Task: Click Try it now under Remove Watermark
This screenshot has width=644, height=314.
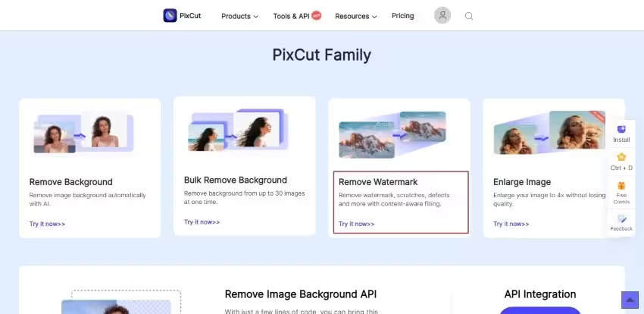Action: coord(357,224)
